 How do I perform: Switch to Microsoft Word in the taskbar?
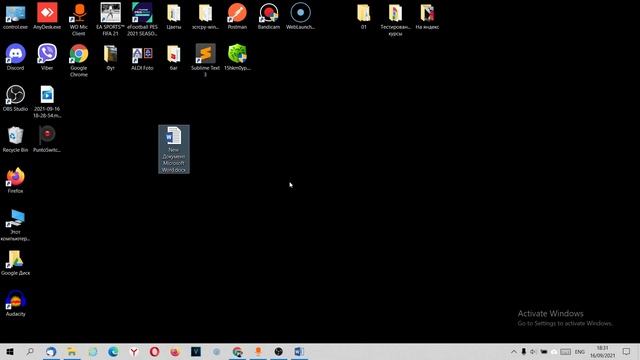299,352
